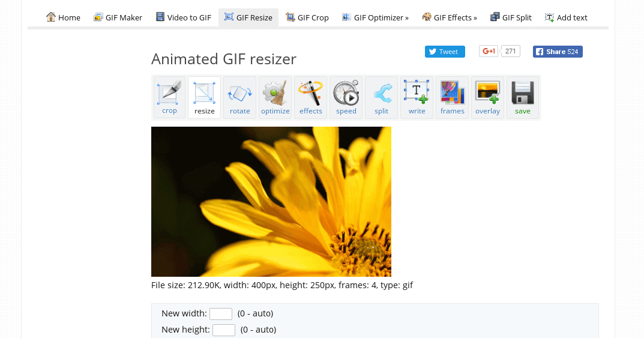The width and height of the screenshot is (644, 338).
Task: Click the yellow flower GIF preview
Action: [271, 202]
